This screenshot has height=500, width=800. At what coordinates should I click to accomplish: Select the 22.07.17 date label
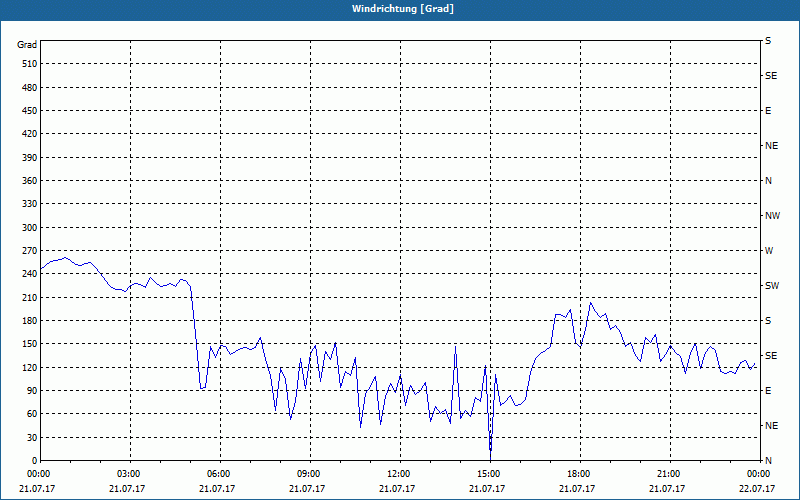pyautogui.click(x=757, y=489)
